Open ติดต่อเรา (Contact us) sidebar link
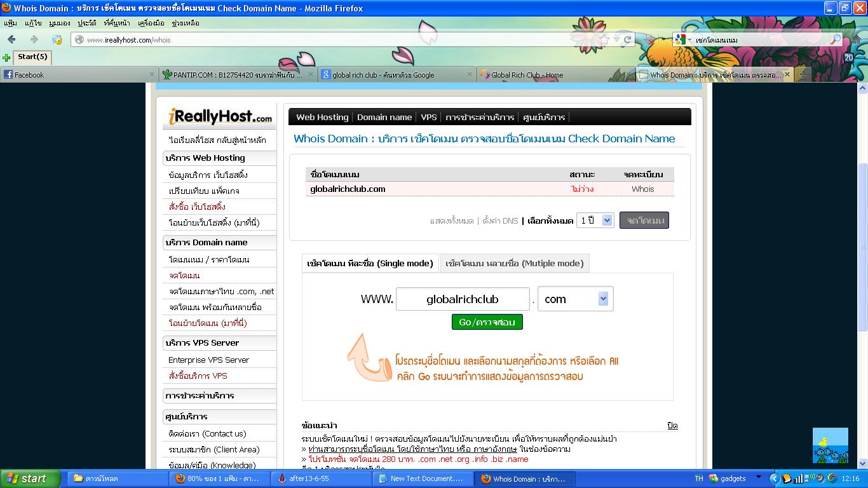Viewport: 868px width, 488px height. (x=207, y=433)
